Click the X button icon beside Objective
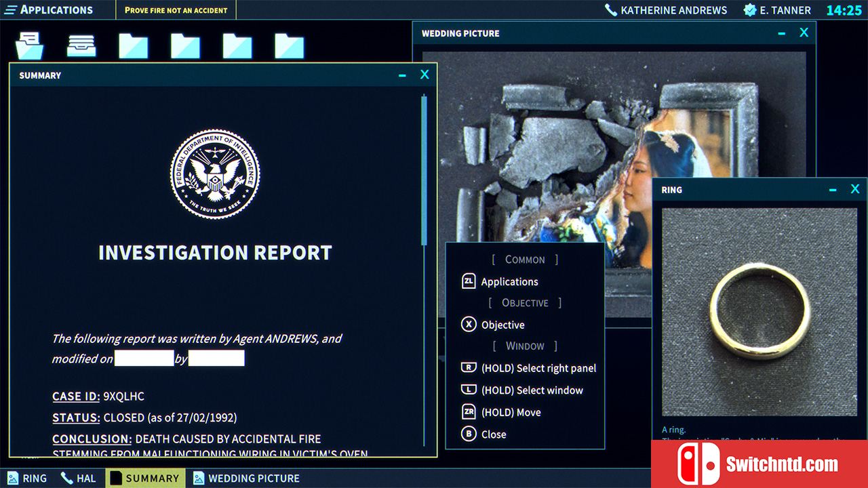The width and height of the screenshot is (868, 488). [469, 325]
